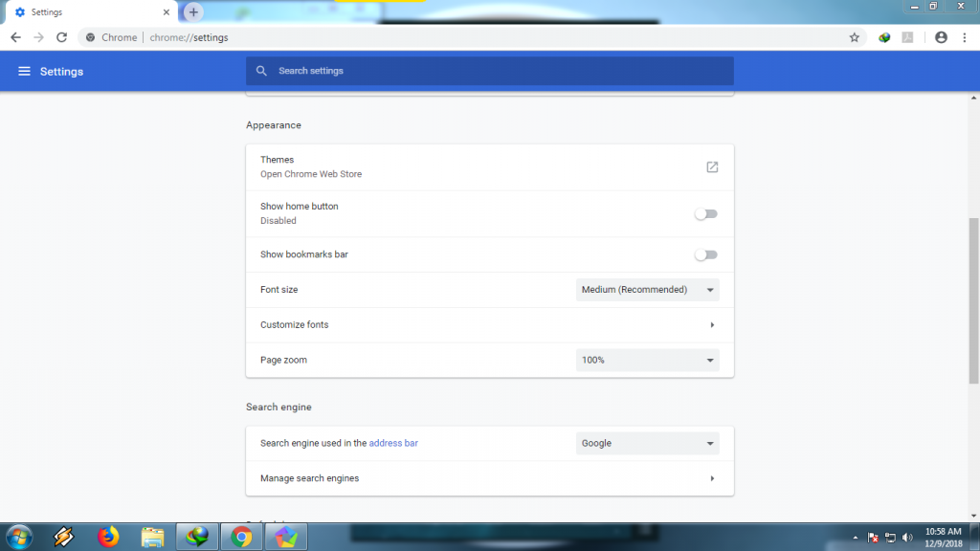
Task: Bookmark this page with the star icon
Action: (854, 37)
